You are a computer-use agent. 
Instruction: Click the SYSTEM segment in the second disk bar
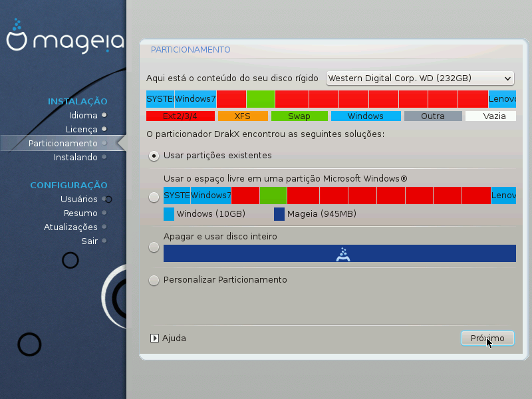(x=177, y=196)
